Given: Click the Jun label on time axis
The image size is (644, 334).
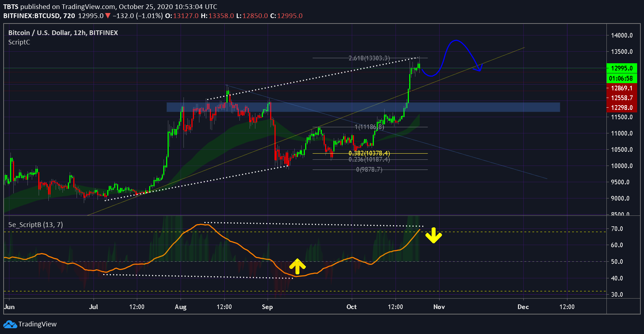Looking at the screenshot, I should [x=9, y=307].
